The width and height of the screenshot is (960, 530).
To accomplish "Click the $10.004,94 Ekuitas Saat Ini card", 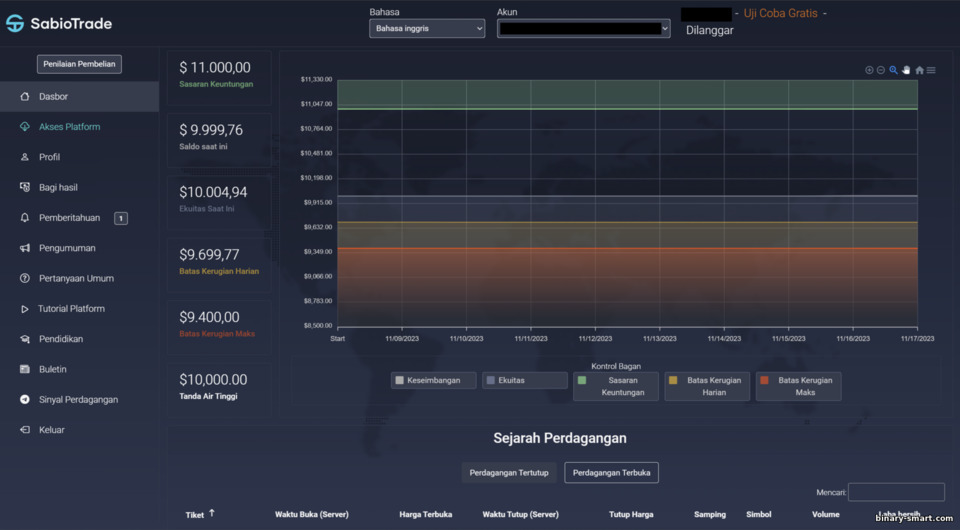I will tap(219, 203).
